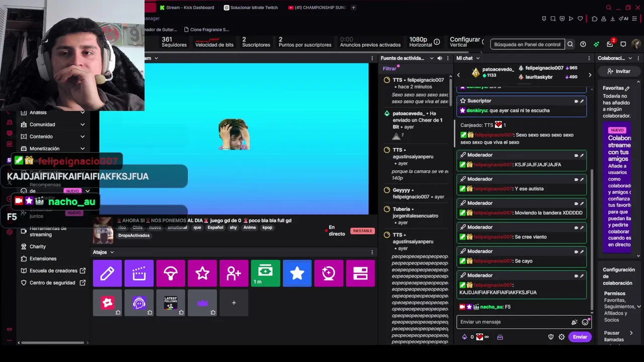
Task: Show next hype leaderboard entries arrow
Action: [590, 75]
